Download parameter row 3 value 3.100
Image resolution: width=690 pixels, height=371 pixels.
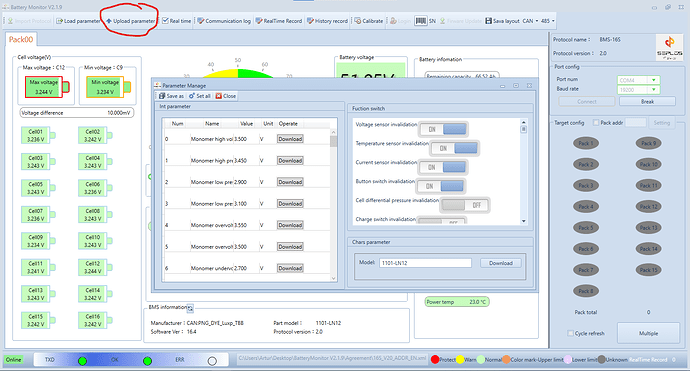290,204
